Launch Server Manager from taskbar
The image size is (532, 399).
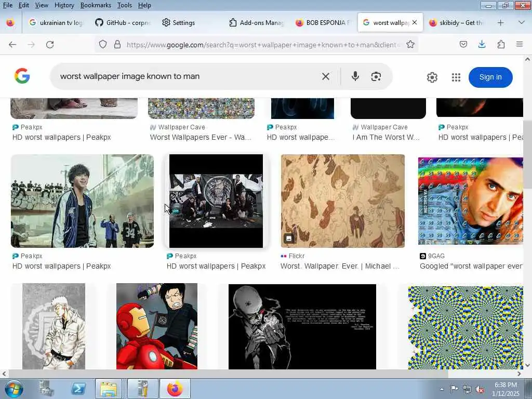(46, 389)
